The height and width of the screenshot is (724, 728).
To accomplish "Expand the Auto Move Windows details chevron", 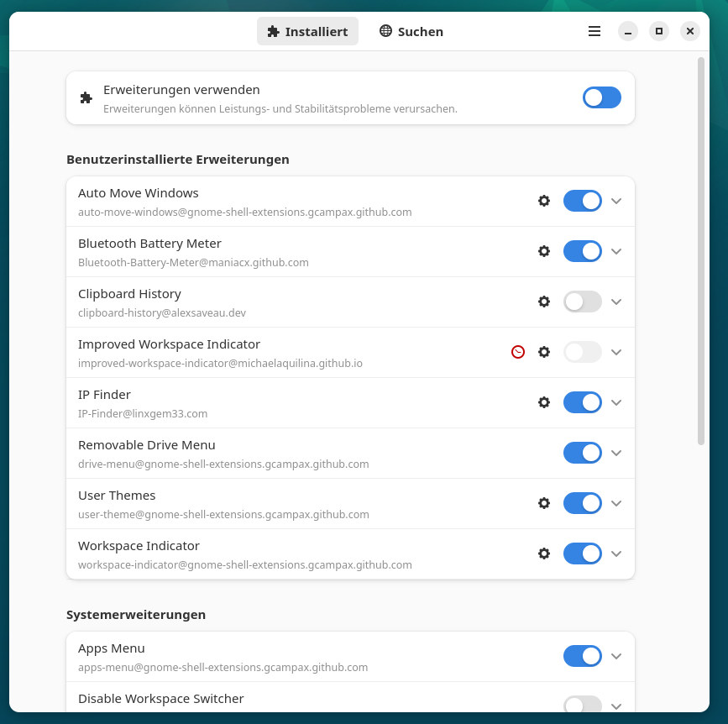I will coord(616,201).
